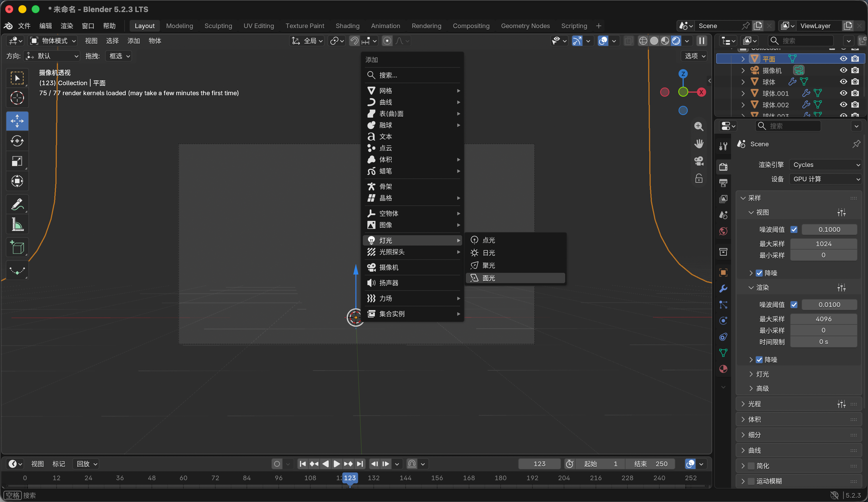
Task: Open the Output properties tab icon
Action: tap(723, 183)
